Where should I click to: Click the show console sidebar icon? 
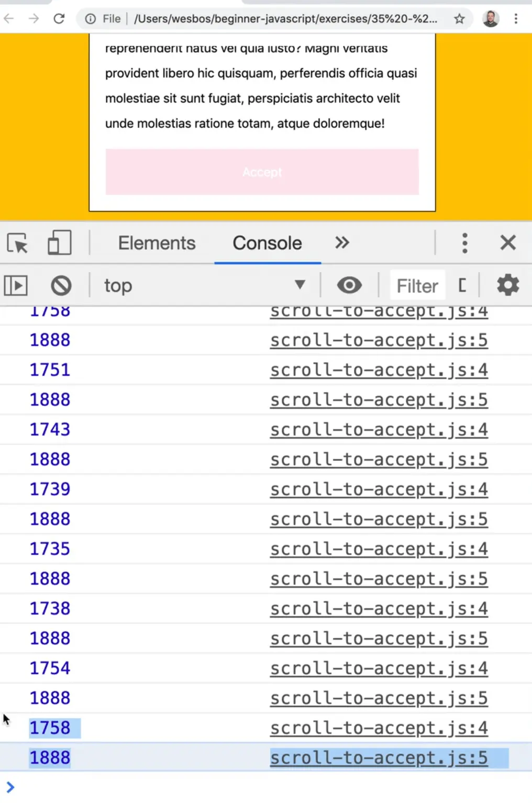click(x=16, y=285)
